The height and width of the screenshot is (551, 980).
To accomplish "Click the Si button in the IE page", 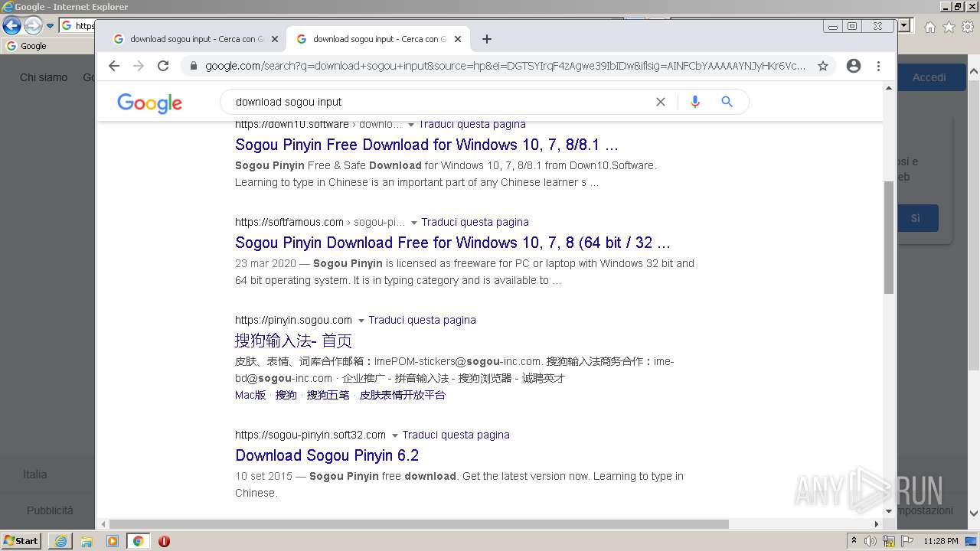I will coord(915,218).
